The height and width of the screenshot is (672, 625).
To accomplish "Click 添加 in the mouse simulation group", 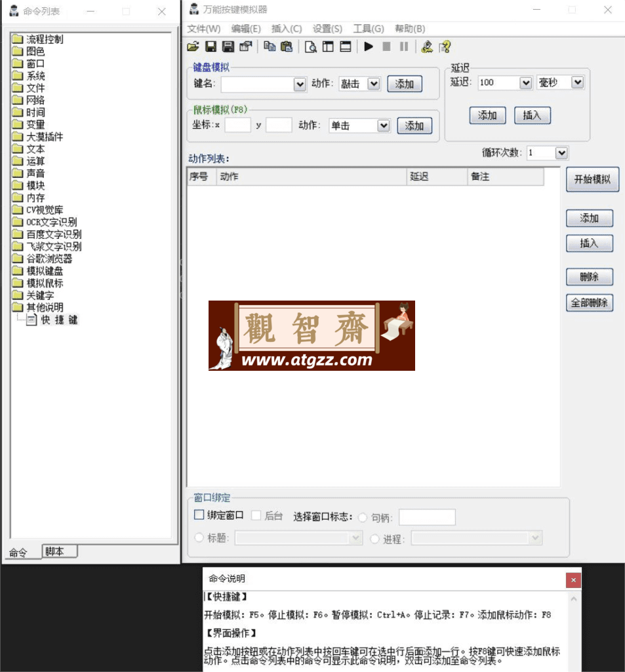I will (x=414, y=125).
